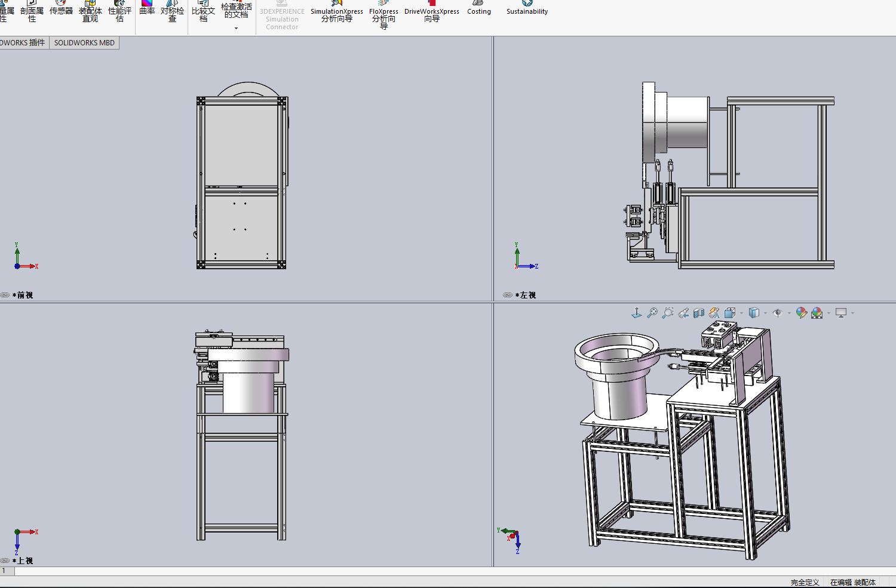
Task: Open the SOLIDWORKS 插件 tab
Action: coord(23,43)
